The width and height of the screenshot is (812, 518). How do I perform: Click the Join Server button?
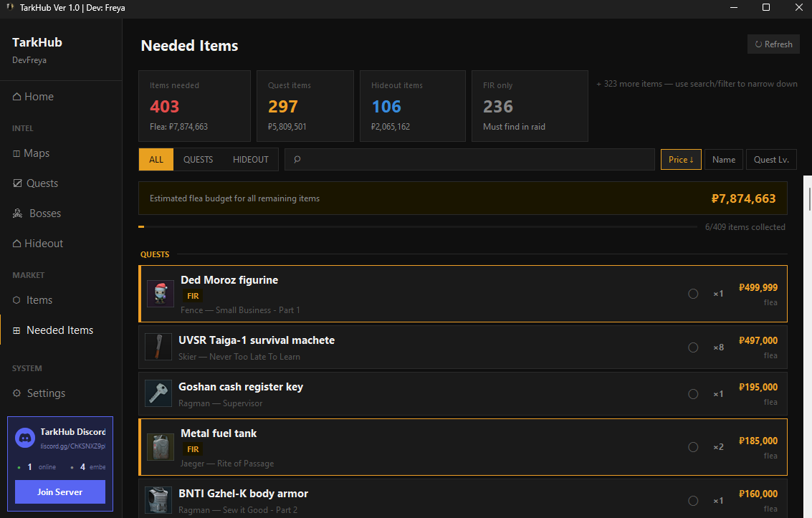click(60, 491)
